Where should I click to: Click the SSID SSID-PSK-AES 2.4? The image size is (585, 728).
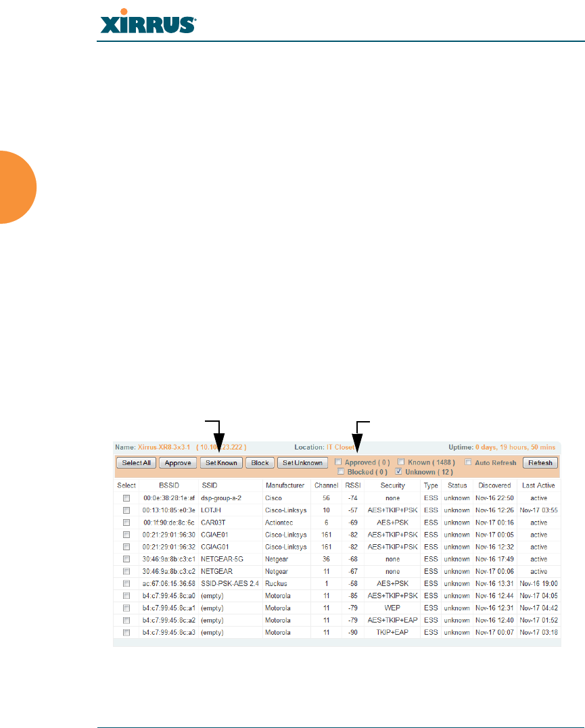pos(230,583)
